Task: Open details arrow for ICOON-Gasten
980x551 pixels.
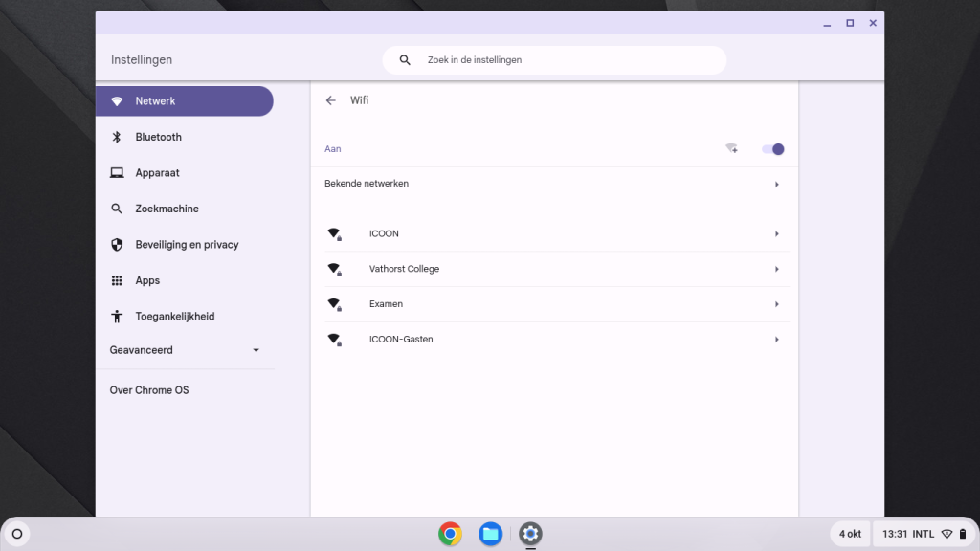Action: coord(776,340)
